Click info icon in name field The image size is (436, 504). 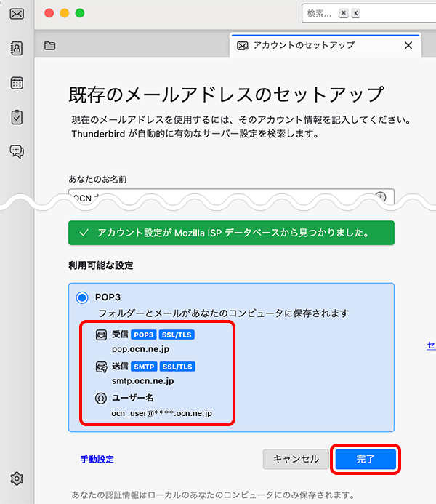point(380,196)
